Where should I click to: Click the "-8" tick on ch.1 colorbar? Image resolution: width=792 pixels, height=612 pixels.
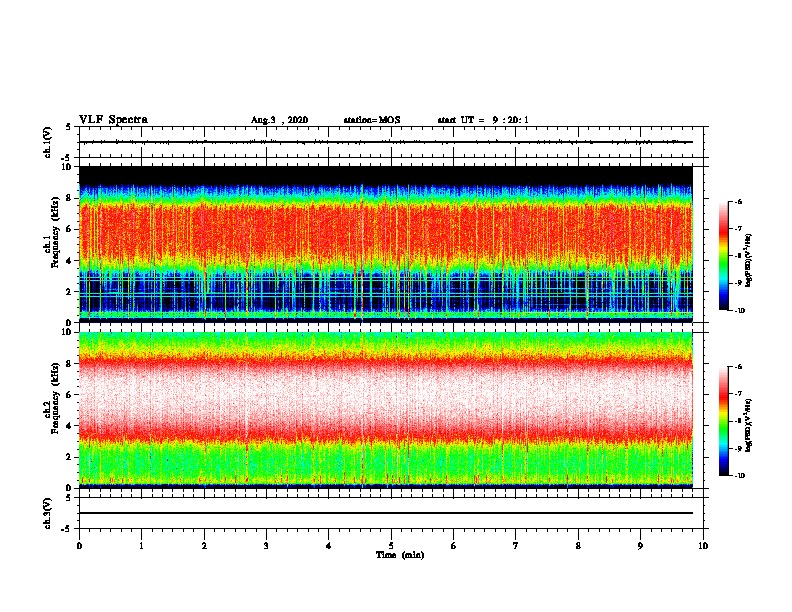coord(738,256)
